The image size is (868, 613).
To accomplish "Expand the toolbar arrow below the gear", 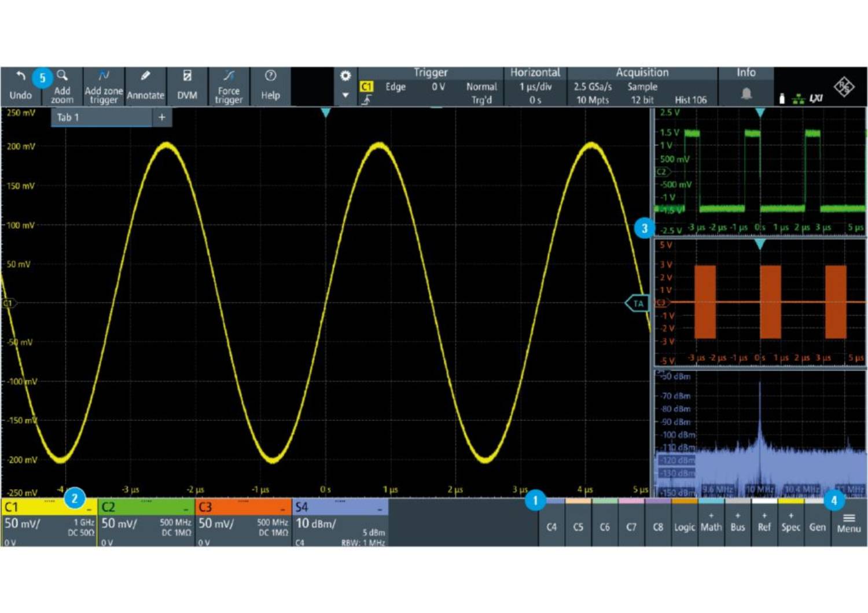I will click(345, 95).
